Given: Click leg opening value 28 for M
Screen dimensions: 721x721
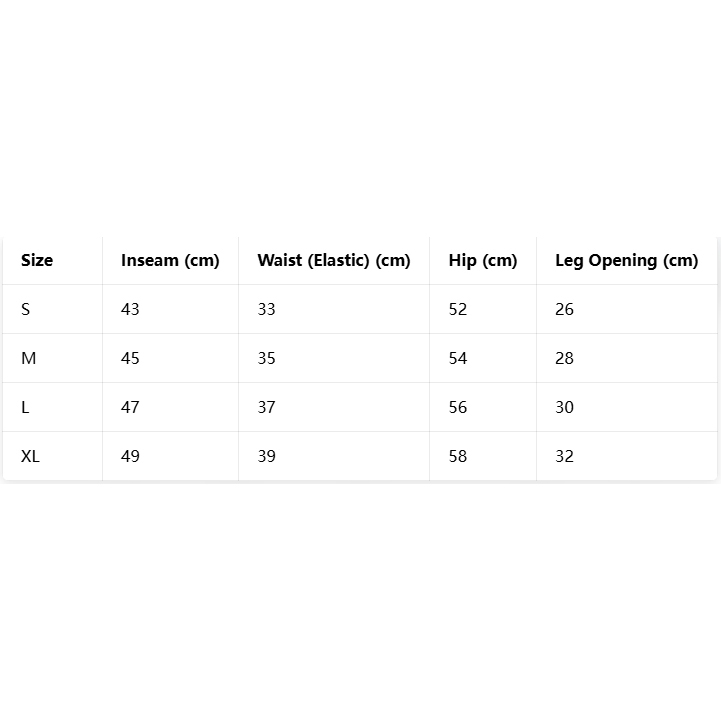Looking at the screenshot, I should [565, 358].
